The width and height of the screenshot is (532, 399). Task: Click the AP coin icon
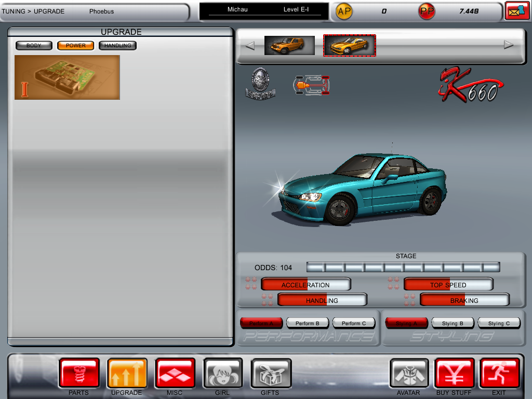coord(344,11)
